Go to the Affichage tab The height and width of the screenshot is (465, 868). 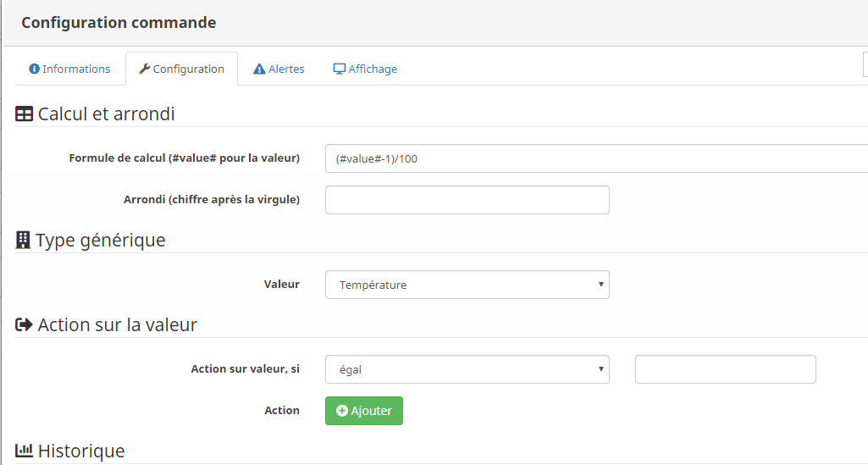[373, 69]
